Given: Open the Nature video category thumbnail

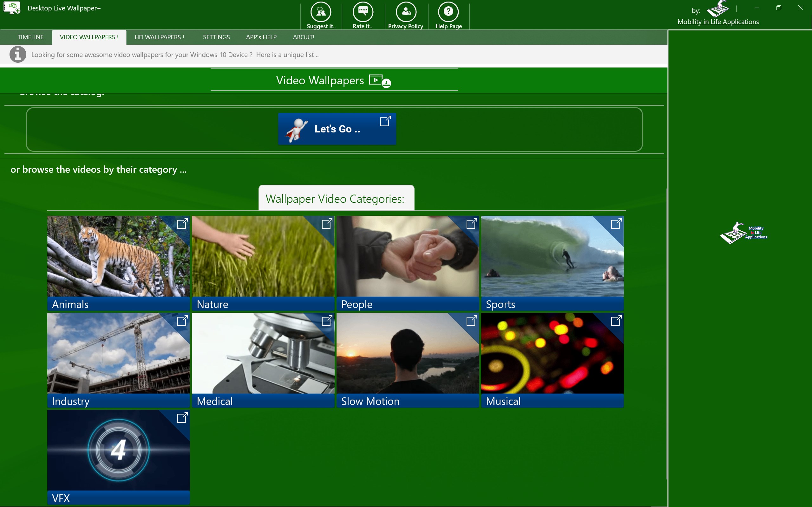Looking at the screenshot, I should click(x=263, y=257).
